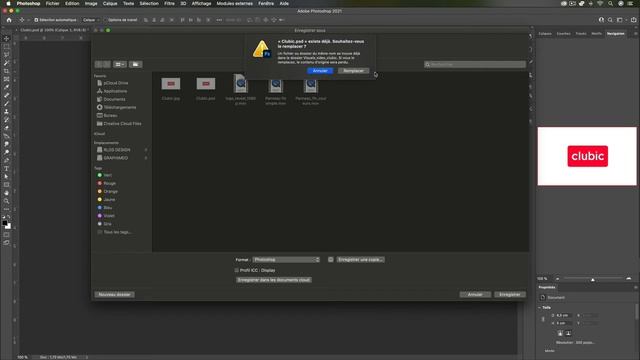Switch to the Couches panel tab
Viewport: 640px width, 360px height.
564,33
